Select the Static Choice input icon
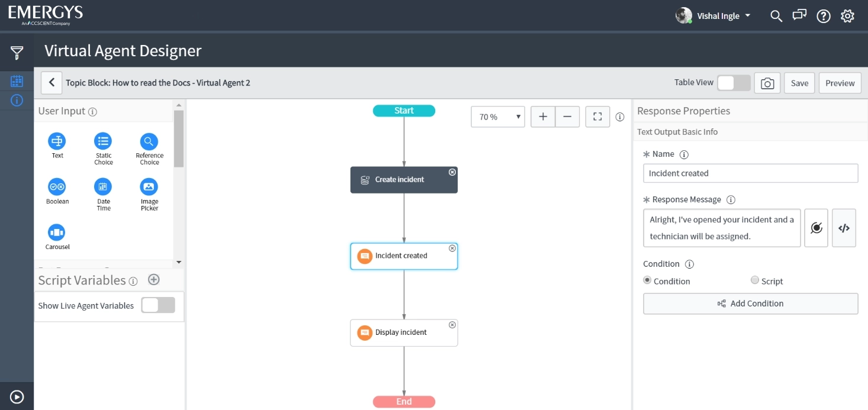 [103, 141]
